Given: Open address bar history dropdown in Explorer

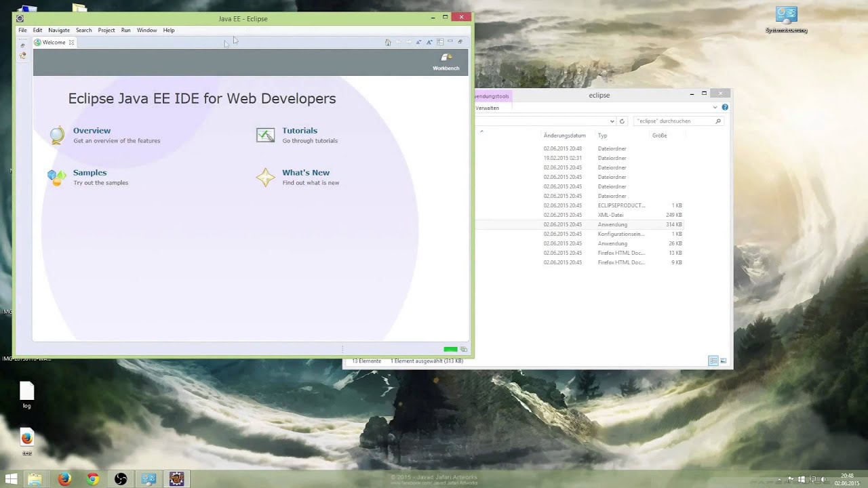Looking at the screenshot, I should (x=612, y=121).
